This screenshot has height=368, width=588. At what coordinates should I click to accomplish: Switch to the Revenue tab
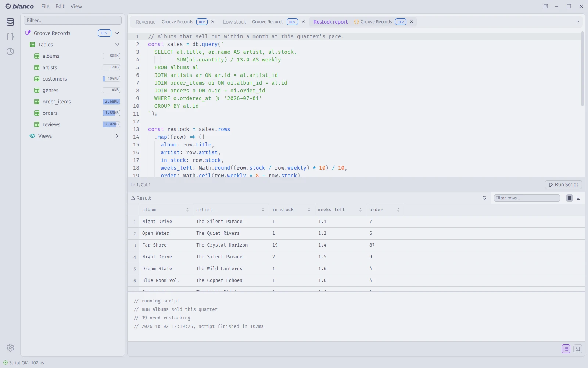click(x=146, y=22)
